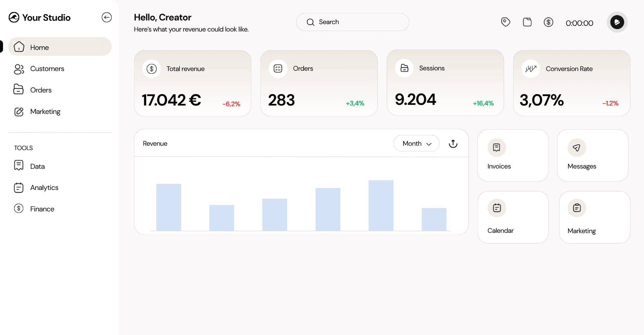Open the Calendar card
Screen dimensions: 644x335
[x=513, y=217]
